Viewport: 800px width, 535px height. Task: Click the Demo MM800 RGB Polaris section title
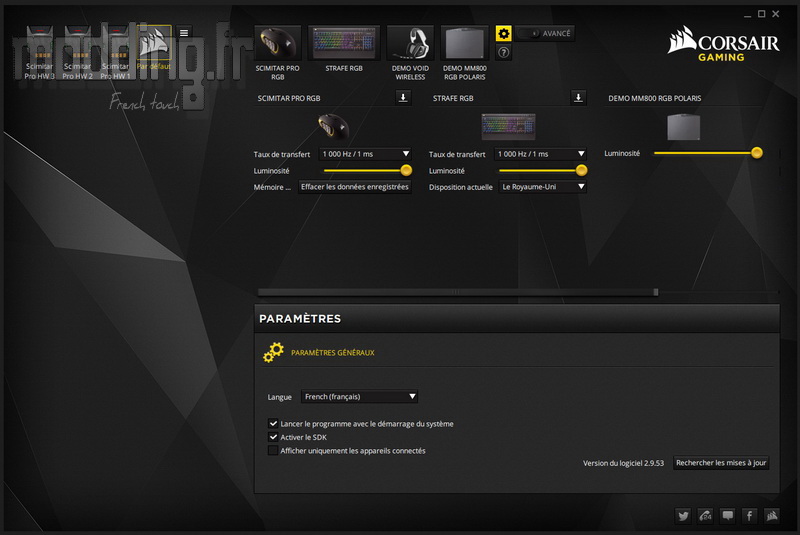655,98
